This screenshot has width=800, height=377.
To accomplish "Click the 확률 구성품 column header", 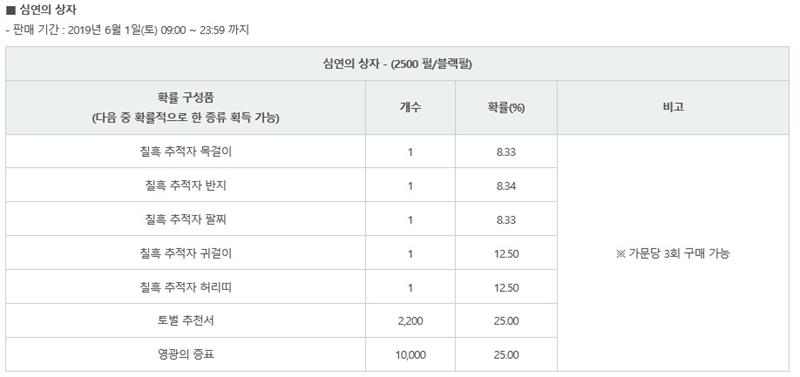I will point(186,108).
